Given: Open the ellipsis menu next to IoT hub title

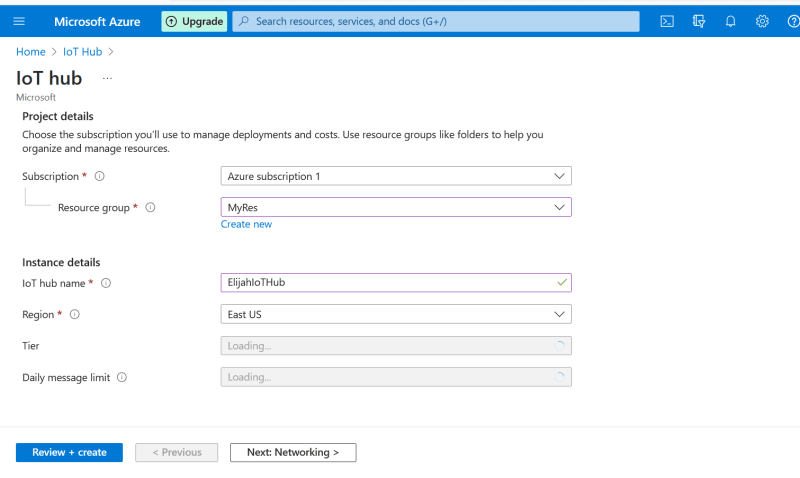Looking at the screenshot, I should (x=107, y=79).
